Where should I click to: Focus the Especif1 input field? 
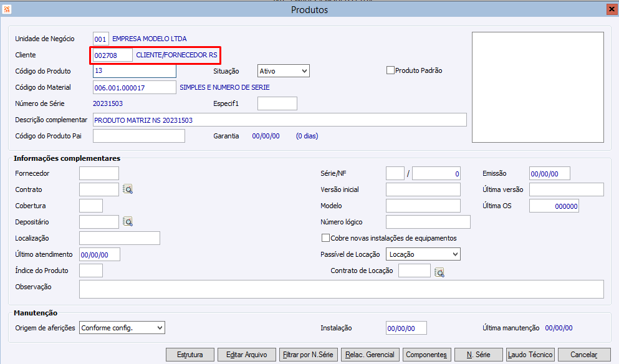coord(277,103)
